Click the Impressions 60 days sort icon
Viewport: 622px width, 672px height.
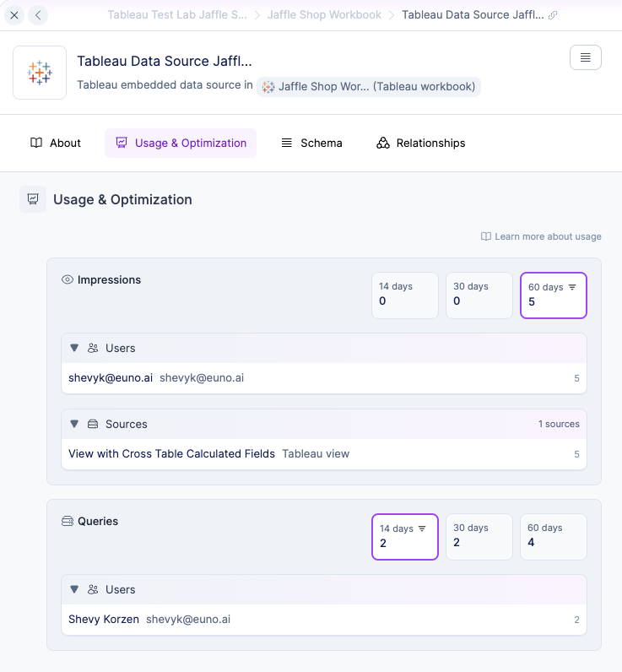(572, 287)
